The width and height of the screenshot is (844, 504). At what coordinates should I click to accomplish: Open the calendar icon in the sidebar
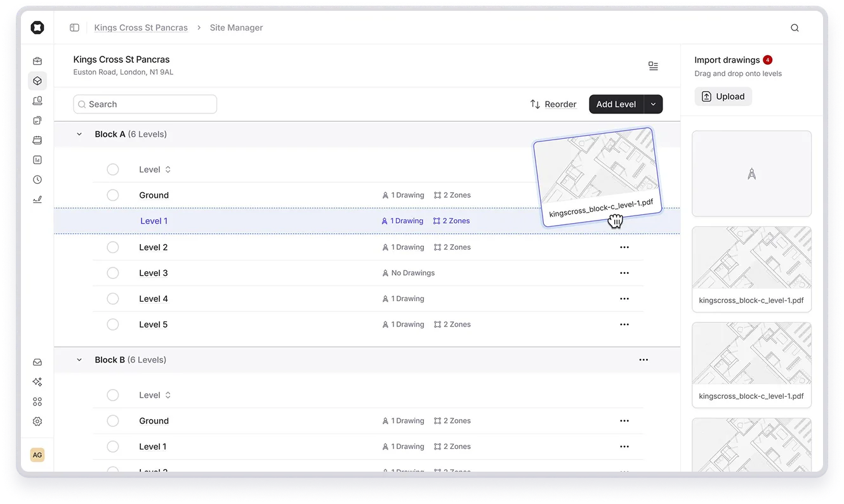coord(37,139)
